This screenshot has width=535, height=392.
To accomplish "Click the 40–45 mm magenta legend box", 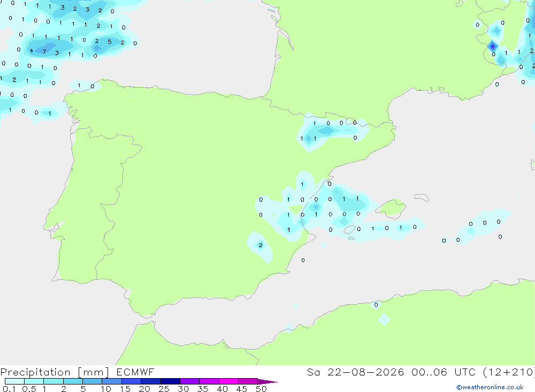I will 228,381.
